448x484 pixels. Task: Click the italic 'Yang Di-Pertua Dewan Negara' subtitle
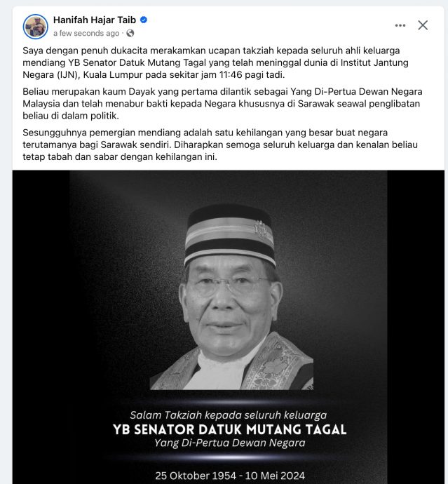(229, 443)
